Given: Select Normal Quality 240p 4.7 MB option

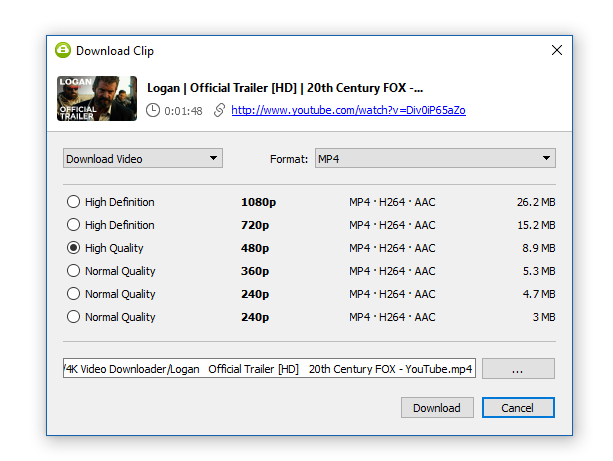Looking at the screenshot, I should pyautogui.click(x=111, y=294).
